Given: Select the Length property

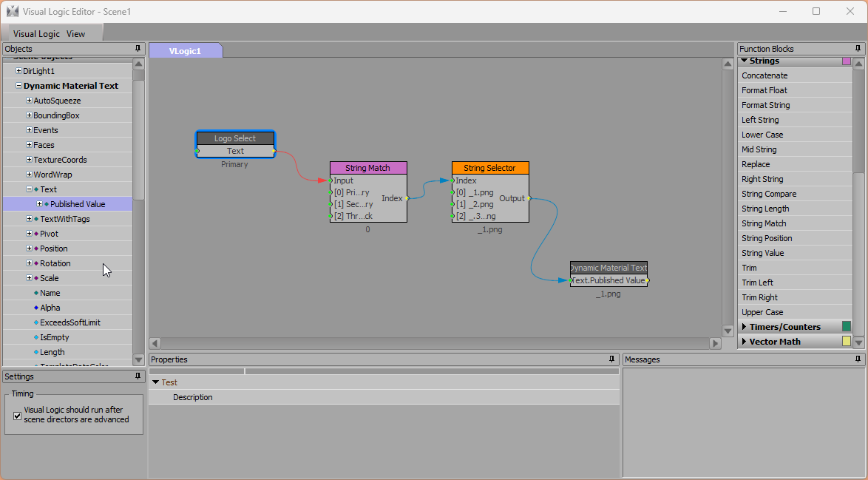Looking at the screenshot, I should click(x=52, y=352).
